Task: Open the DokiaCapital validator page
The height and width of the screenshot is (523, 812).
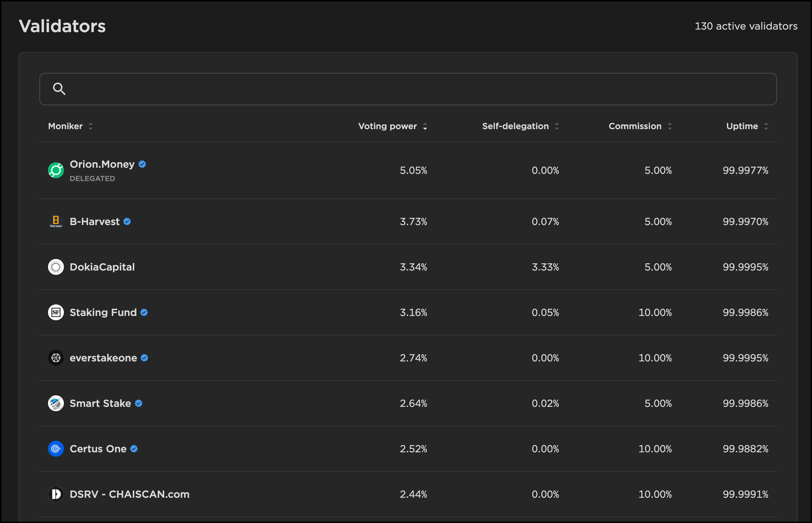Action: point(102,267)
